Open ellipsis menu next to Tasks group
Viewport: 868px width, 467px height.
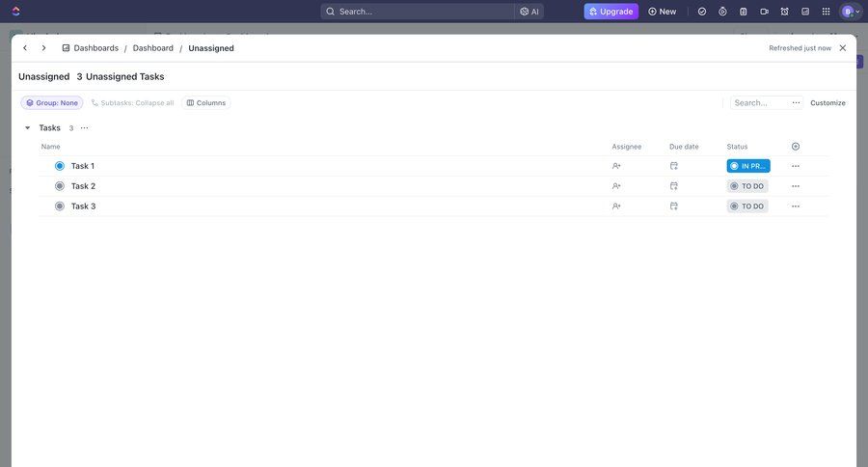84,128
